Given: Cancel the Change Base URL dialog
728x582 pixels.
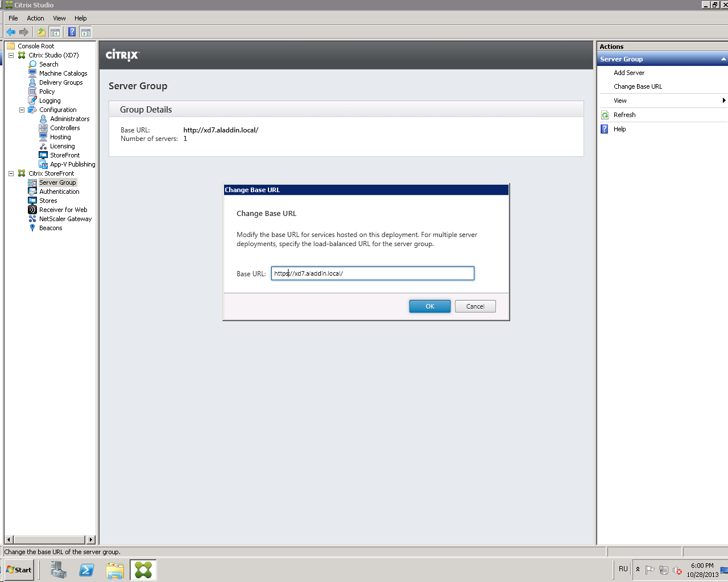Looking at the screenshot, I should coord(475,306).
